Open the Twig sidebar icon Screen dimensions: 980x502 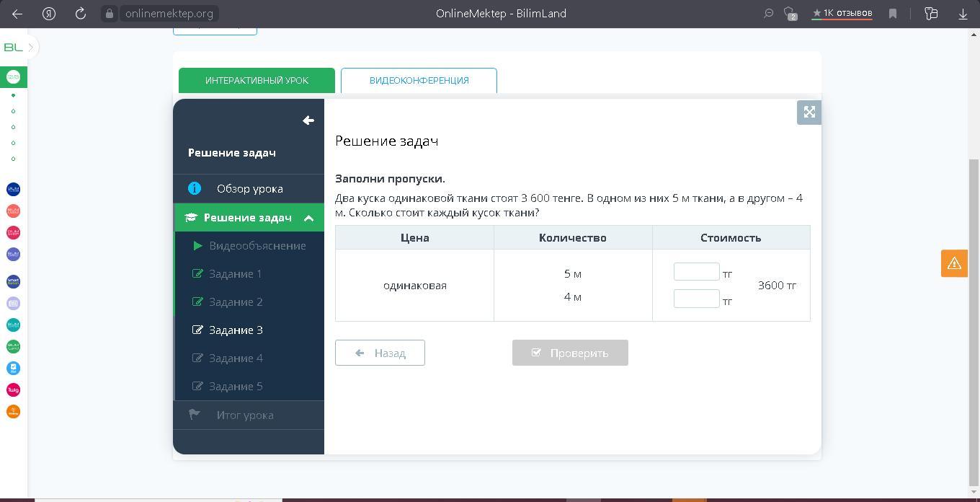pos(13,389)
